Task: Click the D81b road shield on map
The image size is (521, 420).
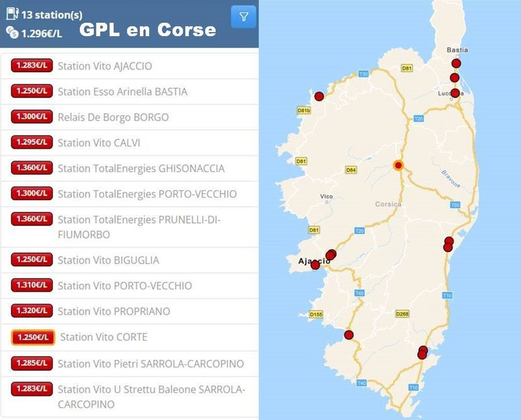Action: 304,111
